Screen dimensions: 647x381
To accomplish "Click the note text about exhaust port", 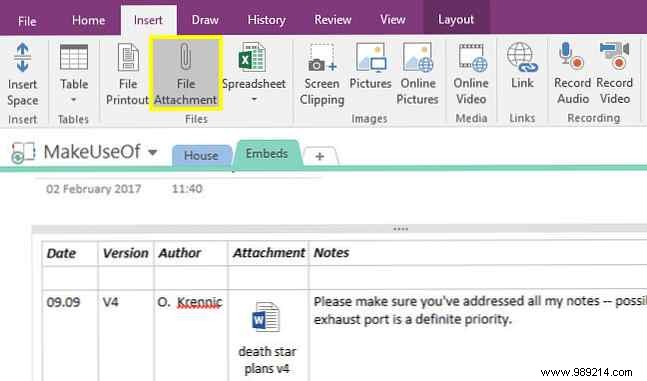I will [413, 319].
